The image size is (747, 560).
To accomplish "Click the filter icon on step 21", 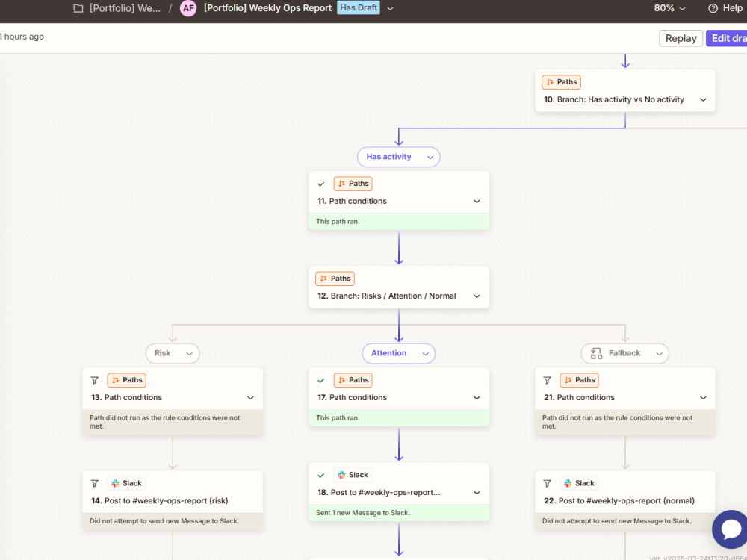I will tap(547, 380).
